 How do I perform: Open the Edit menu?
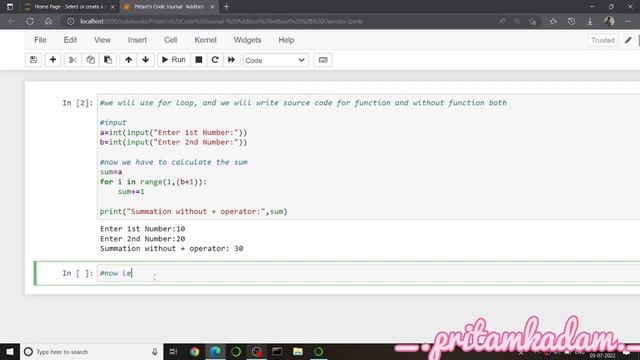pyautogui.click(x=70, y=40)
